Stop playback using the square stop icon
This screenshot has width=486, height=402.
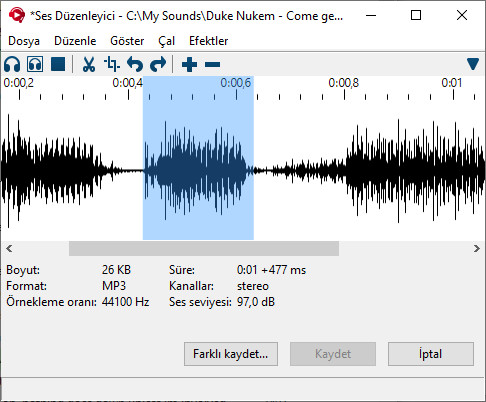coord(58,64)
